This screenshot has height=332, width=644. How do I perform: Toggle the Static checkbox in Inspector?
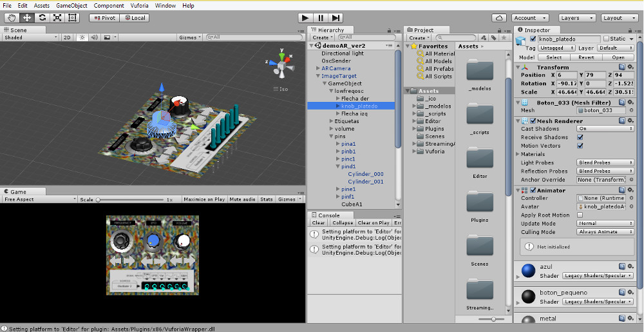tap(606, 39)
